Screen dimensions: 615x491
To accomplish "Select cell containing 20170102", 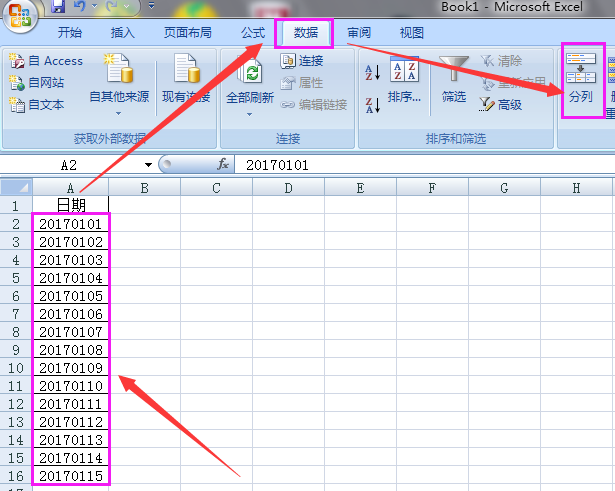I will (x=71, y=242).
